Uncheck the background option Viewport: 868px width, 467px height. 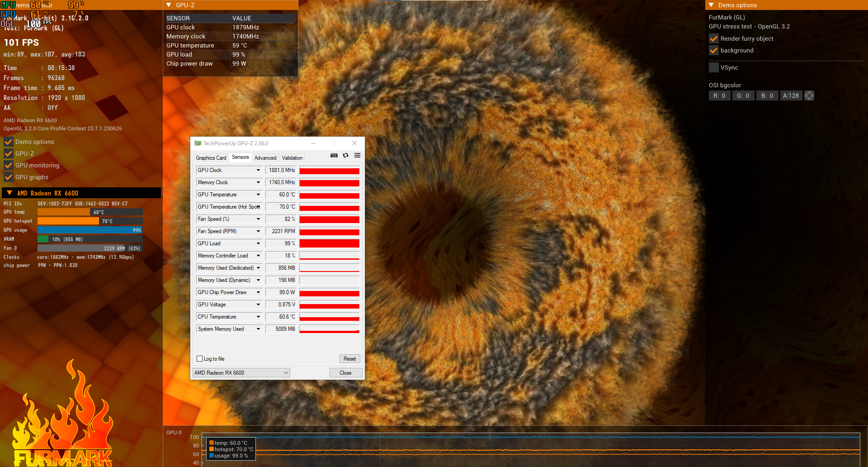(714, 50)
